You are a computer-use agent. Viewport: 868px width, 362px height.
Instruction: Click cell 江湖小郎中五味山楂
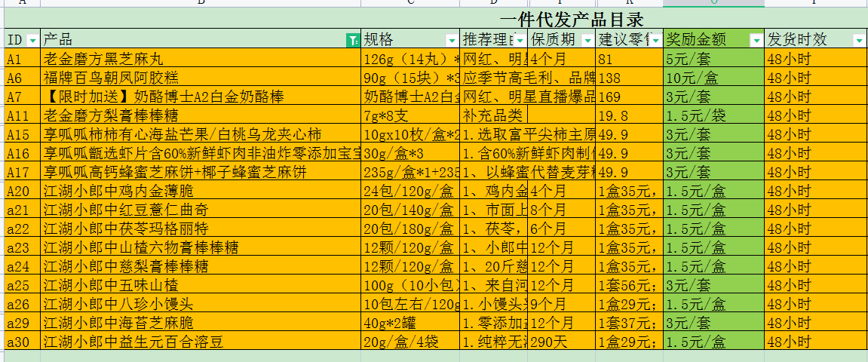point(201,285)
